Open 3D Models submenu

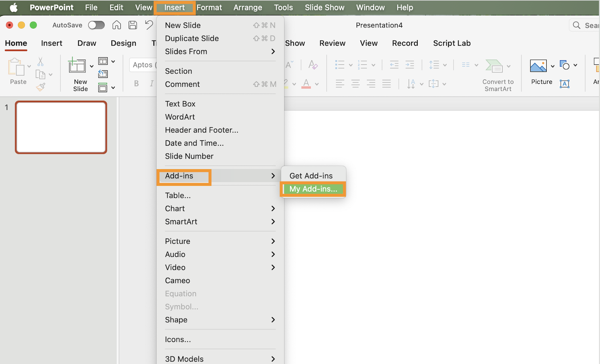pos(220,359)
